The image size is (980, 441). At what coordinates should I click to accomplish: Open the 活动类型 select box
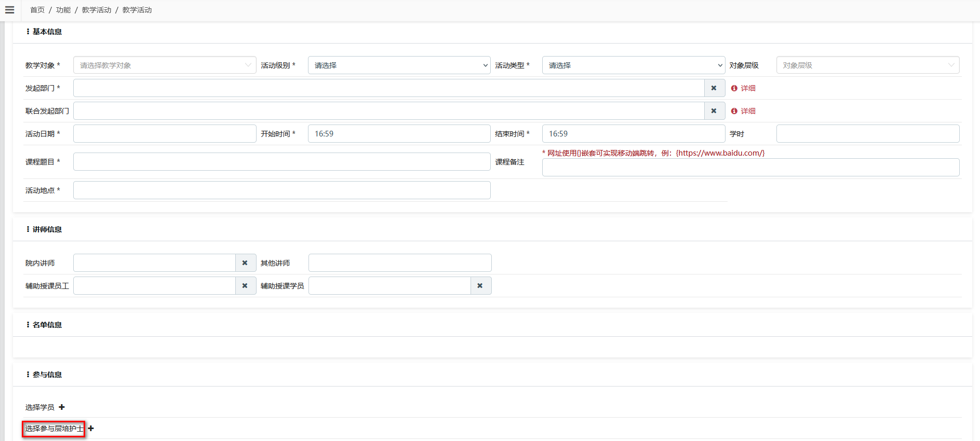coord(634,65)
